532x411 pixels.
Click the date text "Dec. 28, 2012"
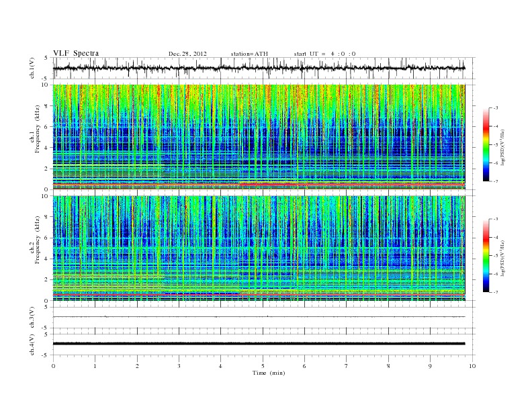(187, 54)
